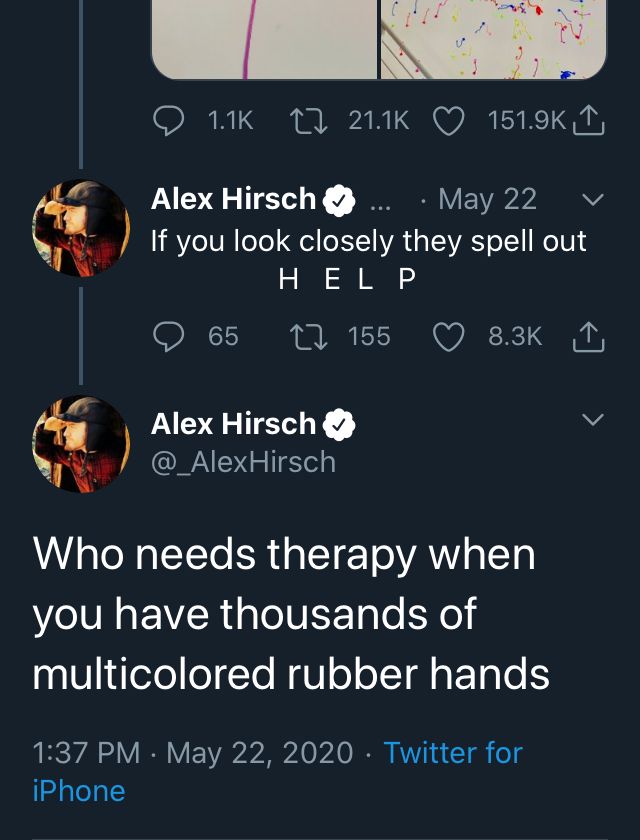Viewport: 640px width, 840px height.
Task: Reply to the HELP tweet
Action: tap(169, 336)
